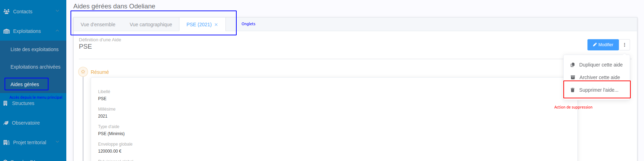Viewport: 644px width, 161px height.
Task: Open Liste des exploitations in sidebar
Action: (x=35, y=49)
